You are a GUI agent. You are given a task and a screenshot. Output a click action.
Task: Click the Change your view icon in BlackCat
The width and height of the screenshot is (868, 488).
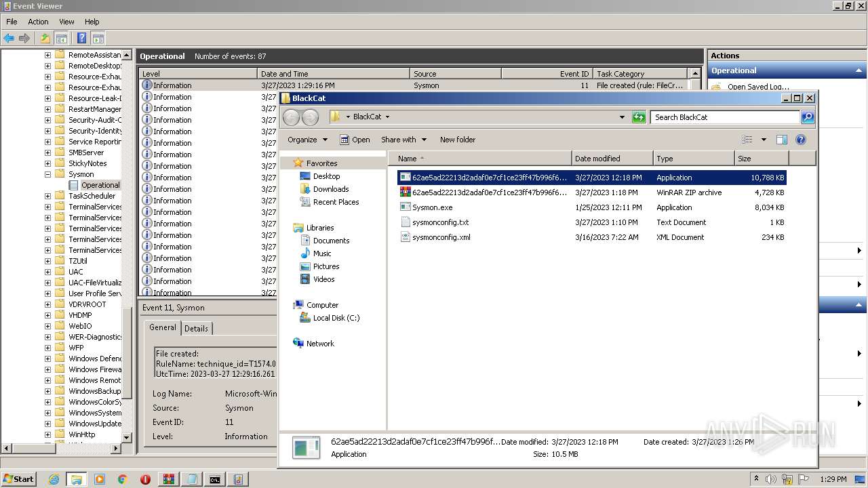[747, 140]
